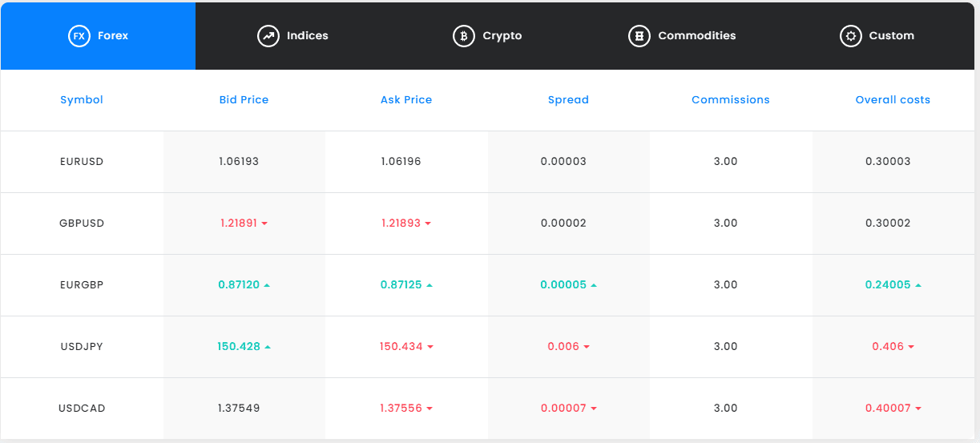Click the green up arrow beside EURGBP ask price

(430, 285)
